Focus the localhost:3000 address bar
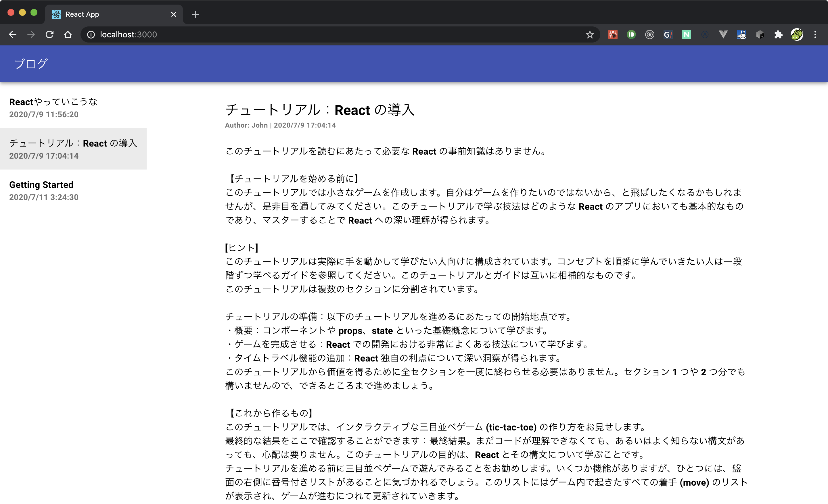Screen dimensions: 828x504 (x=302, y=34)
